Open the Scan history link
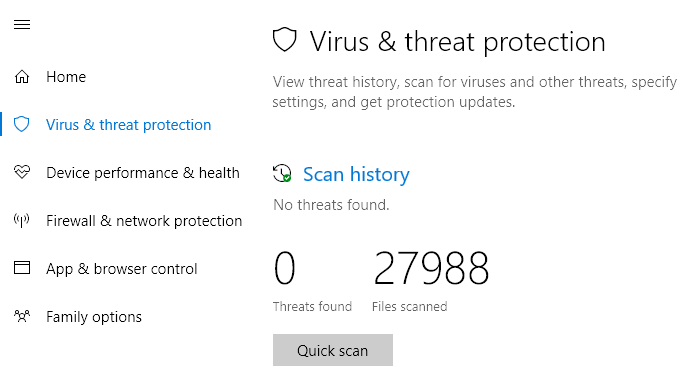This screenshot has height=380, width=680. [356, 174]
